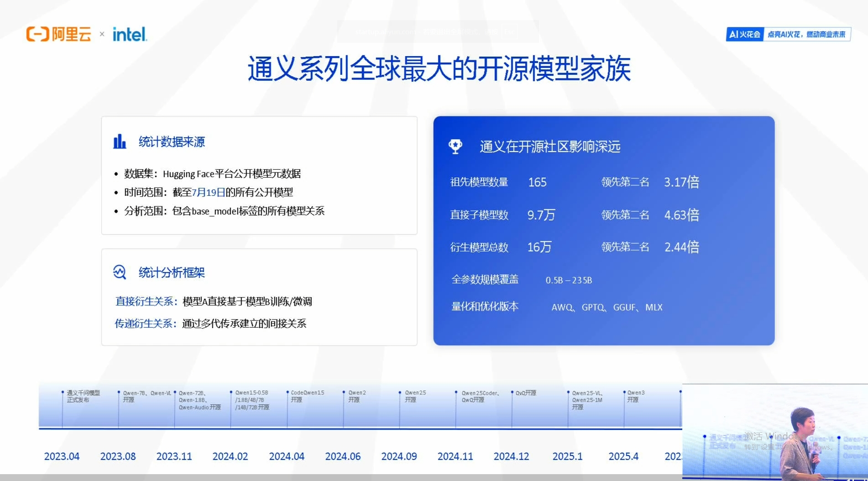The width and height of the screenshot is (868, 481).
Task: Click the × symbol between the two logos
Action: click(102, 34)
